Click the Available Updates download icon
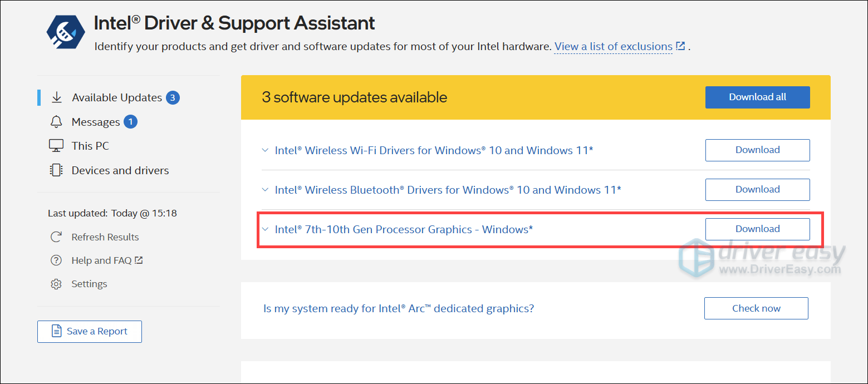Screen dimensions: 868x384 (x=56, y=98)
